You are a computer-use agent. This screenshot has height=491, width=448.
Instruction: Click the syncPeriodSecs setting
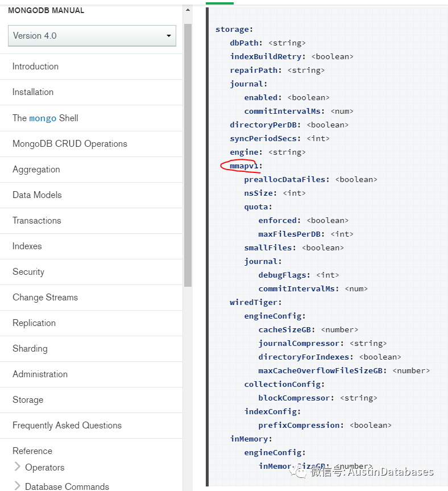(266, 138)
